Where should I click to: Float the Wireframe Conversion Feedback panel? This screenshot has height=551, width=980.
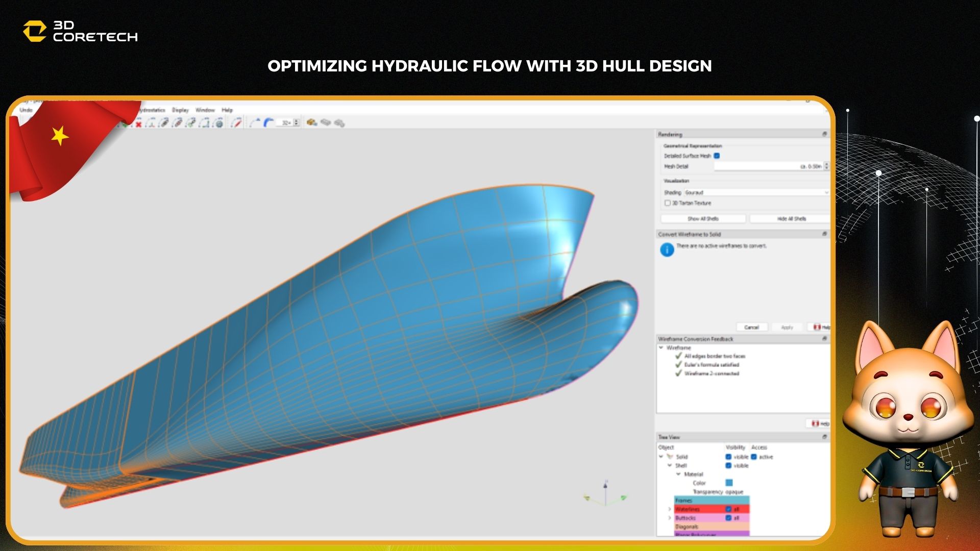point(824,339)
